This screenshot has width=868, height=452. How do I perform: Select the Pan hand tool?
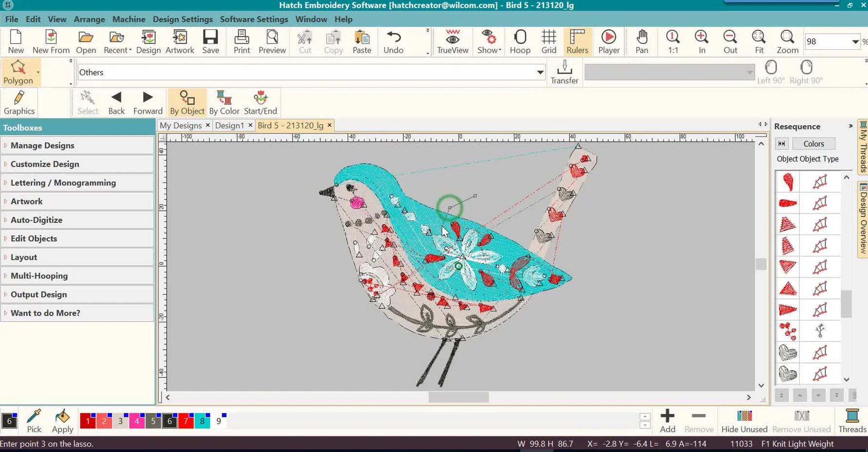coord(642,41)
